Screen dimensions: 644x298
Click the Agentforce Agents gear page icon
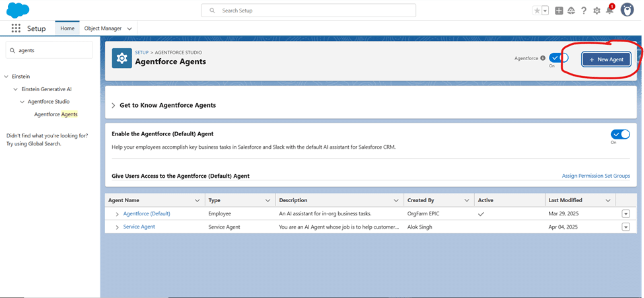[122, 58]
